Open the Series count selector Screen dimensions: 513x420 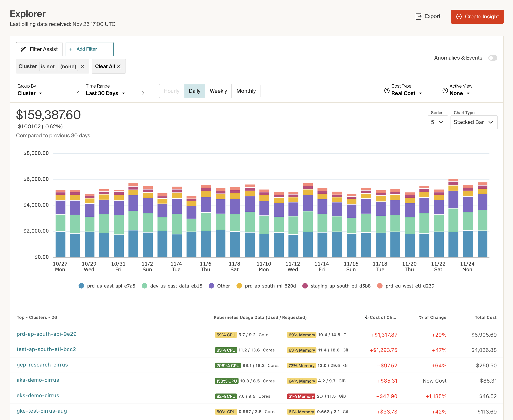pyautogui.click(x=438, y=122)
